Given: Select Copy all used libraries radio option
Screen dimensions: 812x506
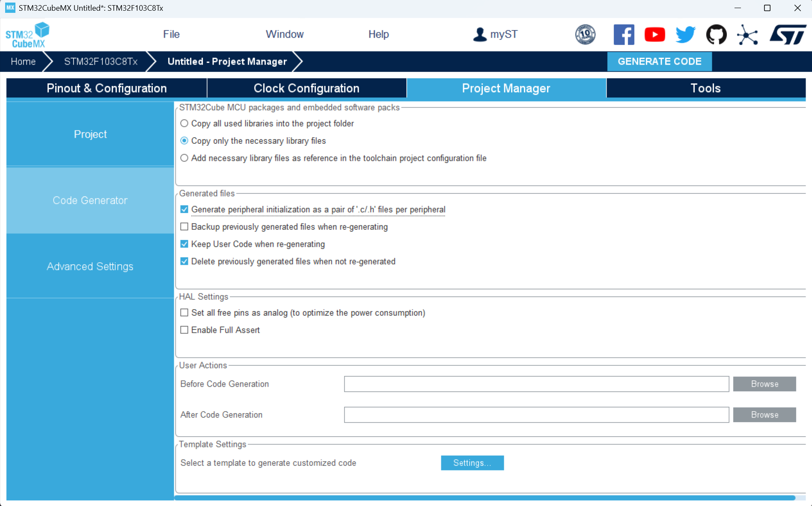Looking at the screenshot, I should (x=184, y=124).
